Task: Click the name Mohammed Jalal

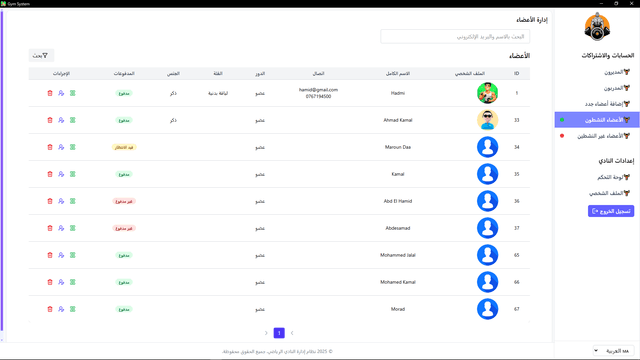Action: pyautogui.click(x=398, y=255)
